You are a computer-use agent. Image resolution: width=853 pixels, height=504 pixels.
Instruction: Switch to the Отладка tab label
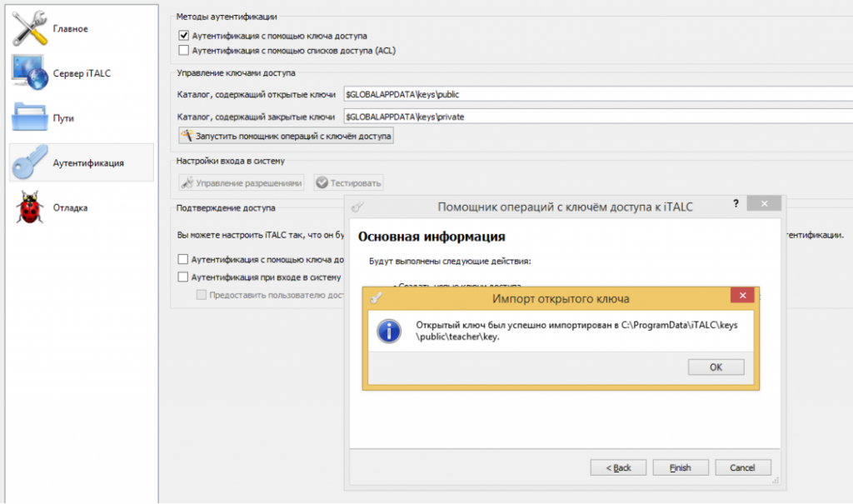70,208
